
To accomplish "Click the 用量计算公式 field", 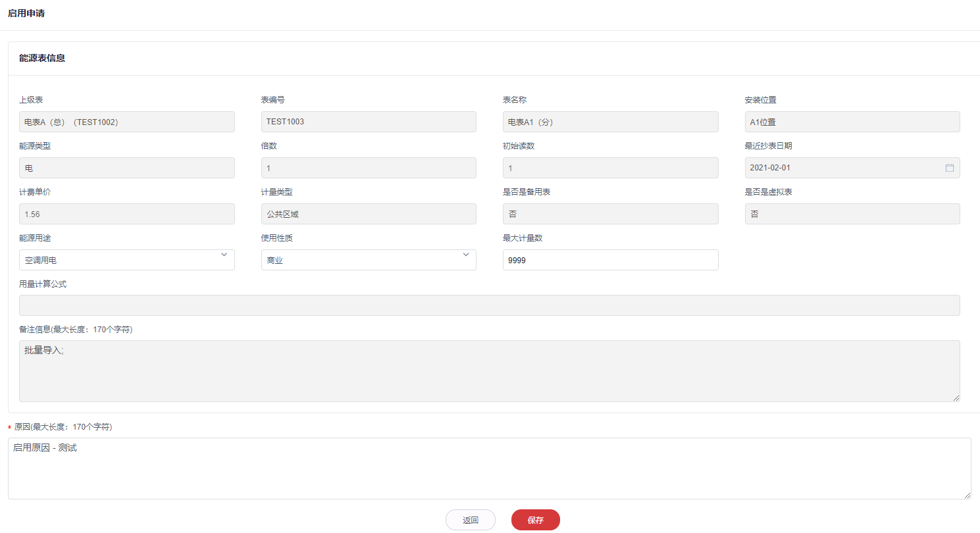I will tap(490, 305).
